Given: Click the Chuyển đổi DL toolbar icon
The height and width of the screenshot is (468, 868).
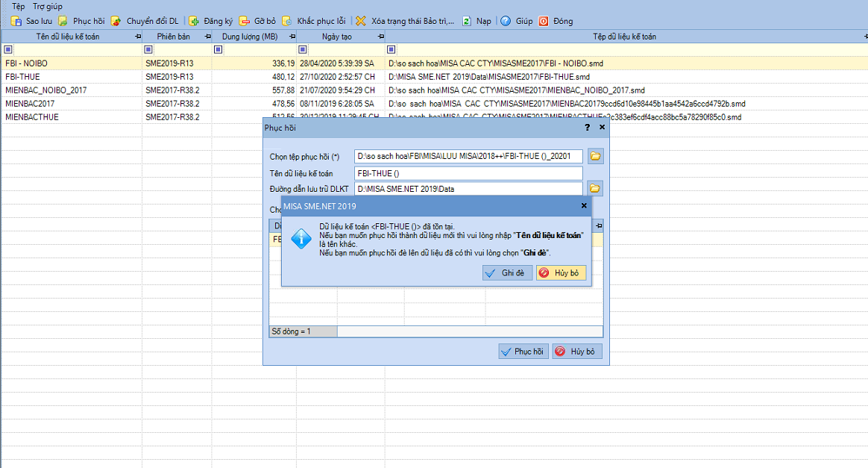Looking at the screenshot, I should pyautogui.click(x=116, y=21).
